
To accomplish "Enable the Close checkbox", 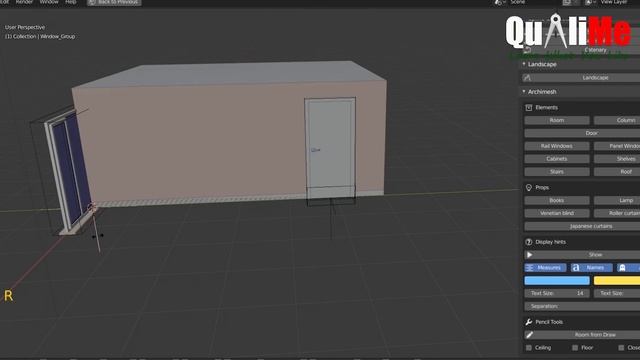I will pos(621,348).
